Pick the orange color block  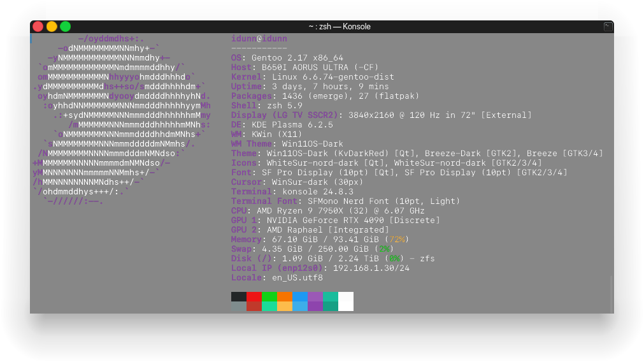click(284, 296)
